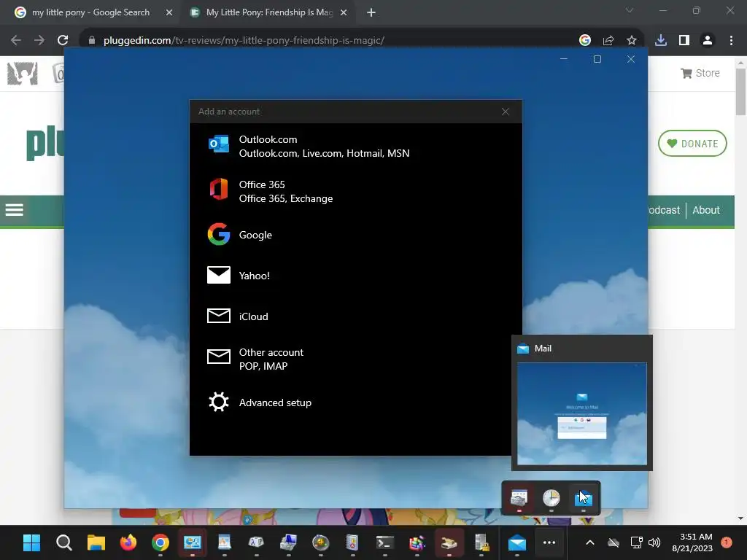Open a new Chrome tab
Screen dimensions: 747x560
click(371, 12)
